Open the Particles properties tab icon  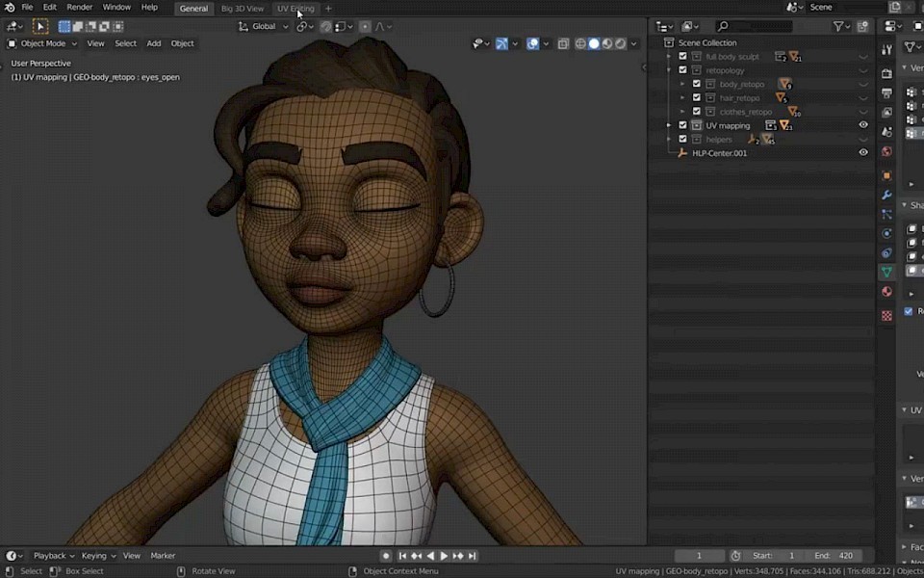(886, 215)
